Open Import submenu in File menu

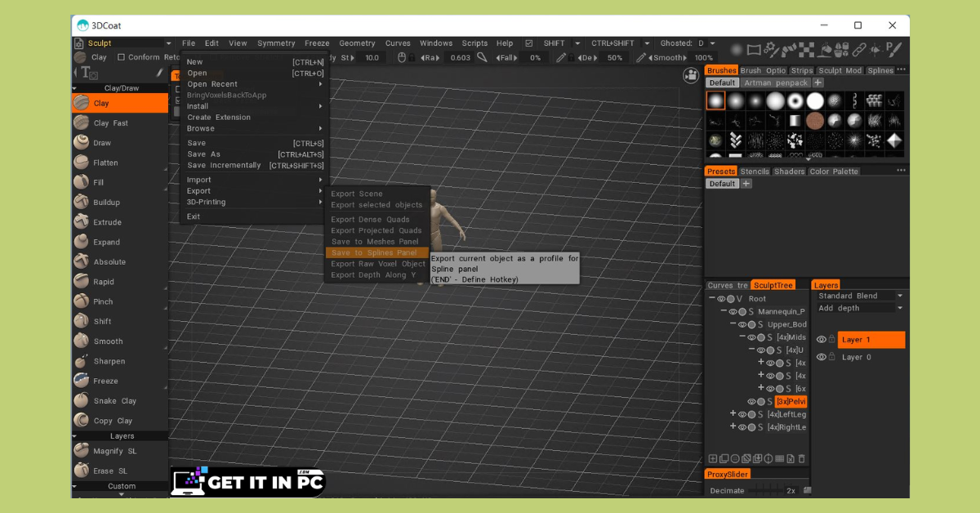(255, 180)
